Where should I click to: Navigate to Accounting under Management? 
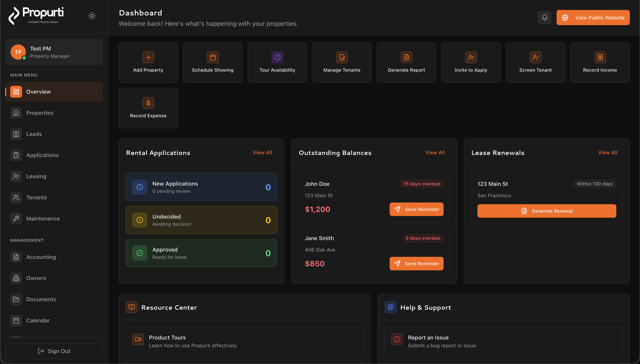click(x=41, y=257)
